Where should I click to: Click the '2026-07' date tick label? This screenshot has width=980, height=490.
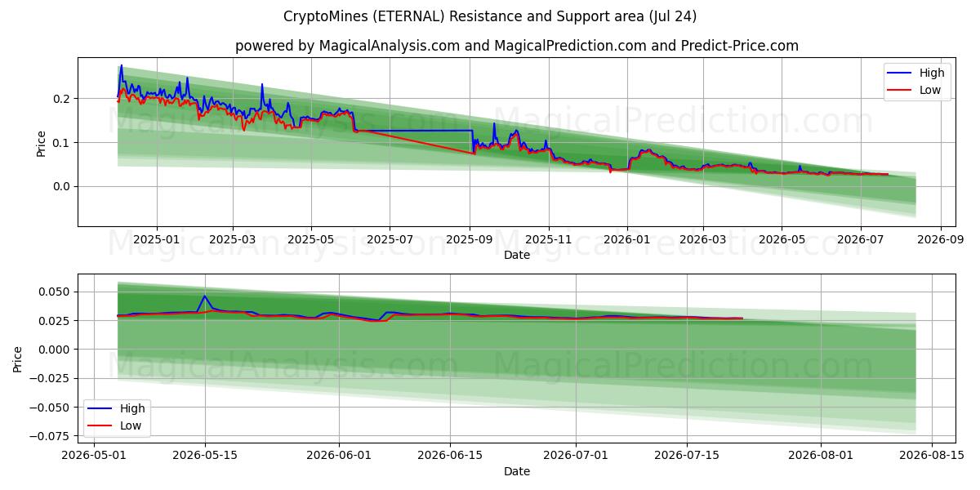click(859, 239)
